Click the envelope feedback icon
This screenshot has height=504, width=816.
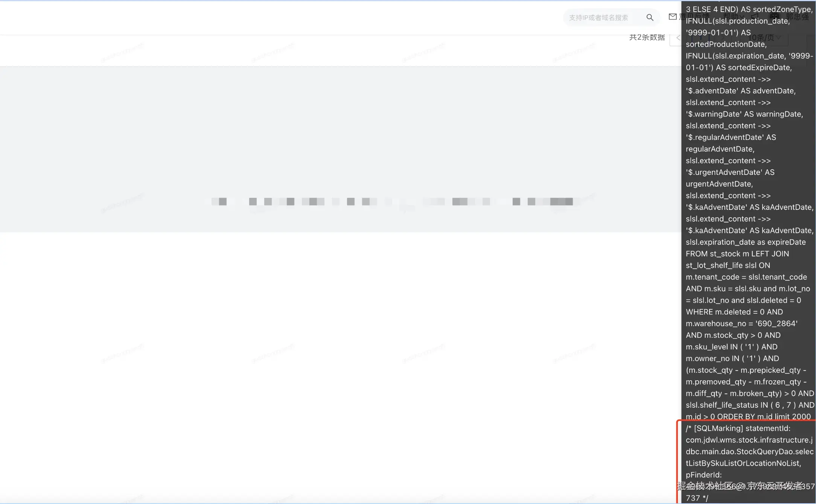[x=673, y=17]
